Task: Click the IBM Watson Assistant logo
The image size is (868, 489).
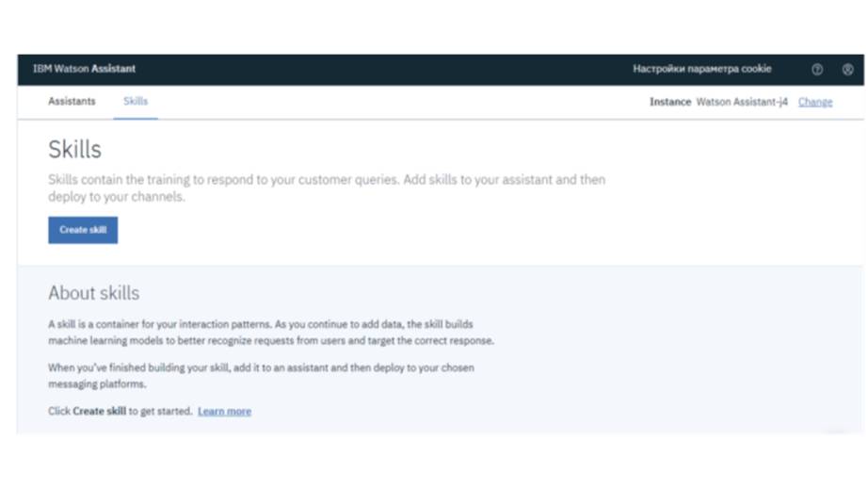Action: (x=84, y=69)
